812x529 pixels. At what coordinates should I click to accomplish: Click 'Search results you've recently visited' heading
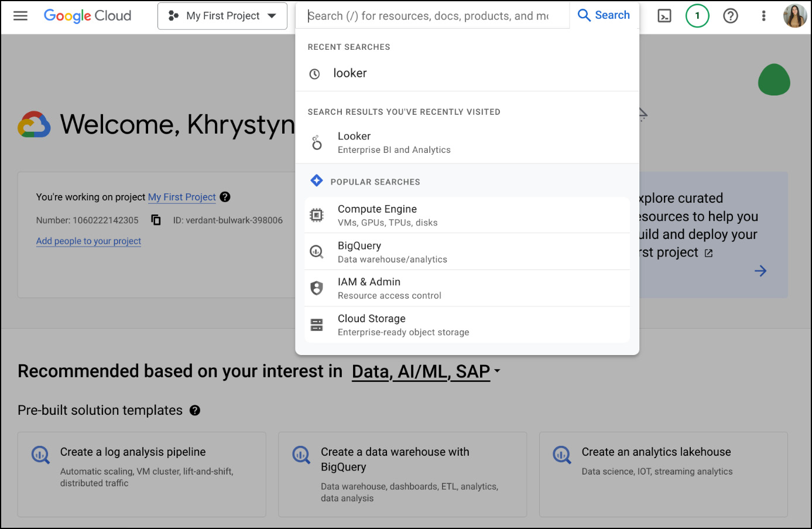pyautogui.click(x=404, y=112)
